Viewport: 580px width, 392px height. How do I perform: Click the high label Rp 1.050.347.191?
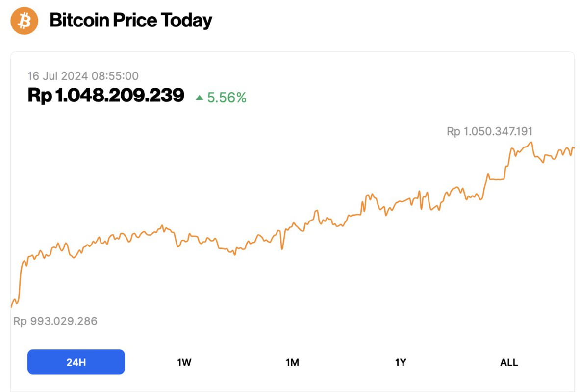click(489, 131)
